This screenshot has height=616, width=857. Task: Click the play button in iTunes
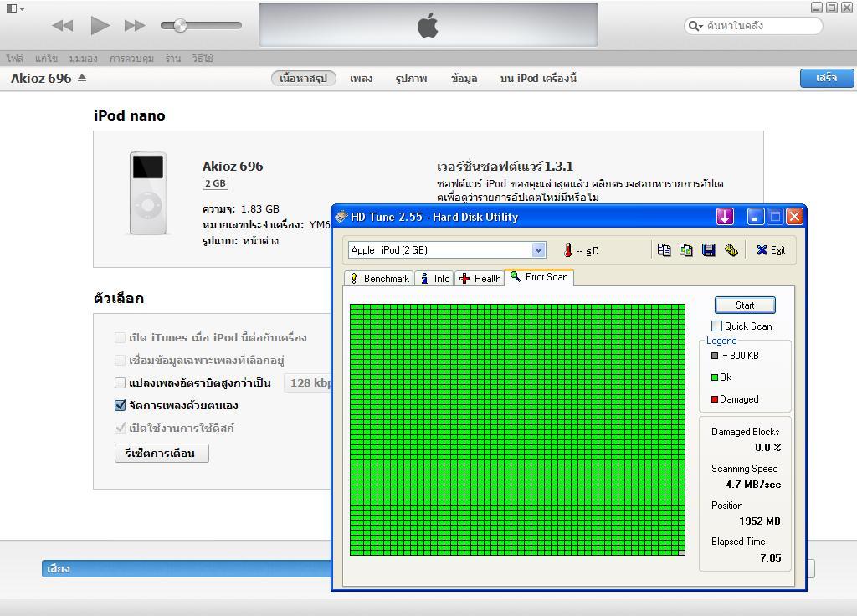tap(100, 25)
